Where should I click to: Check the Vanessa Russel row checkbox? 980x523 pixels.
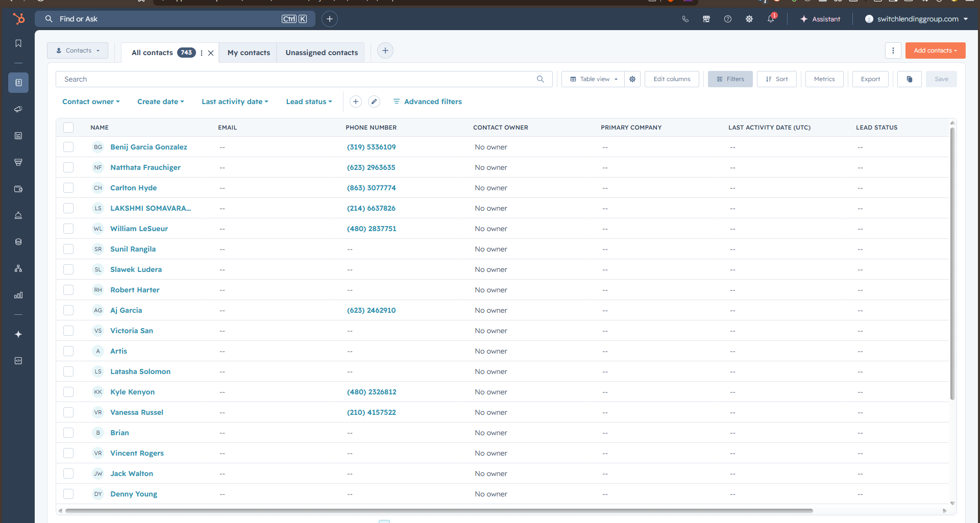click(x=68, y=412)
